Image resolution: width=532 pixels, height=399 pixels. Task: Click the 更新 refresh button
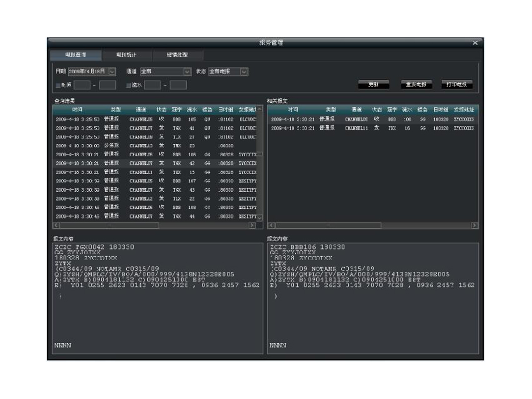point(374,84)
